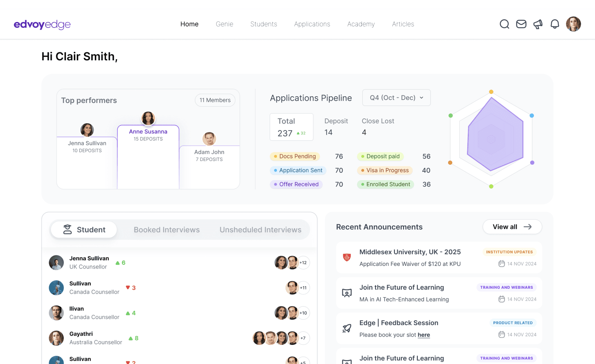Click the Application Sent status tag
The height and width of the screenshot is (364, 595).
click(298, 170)
